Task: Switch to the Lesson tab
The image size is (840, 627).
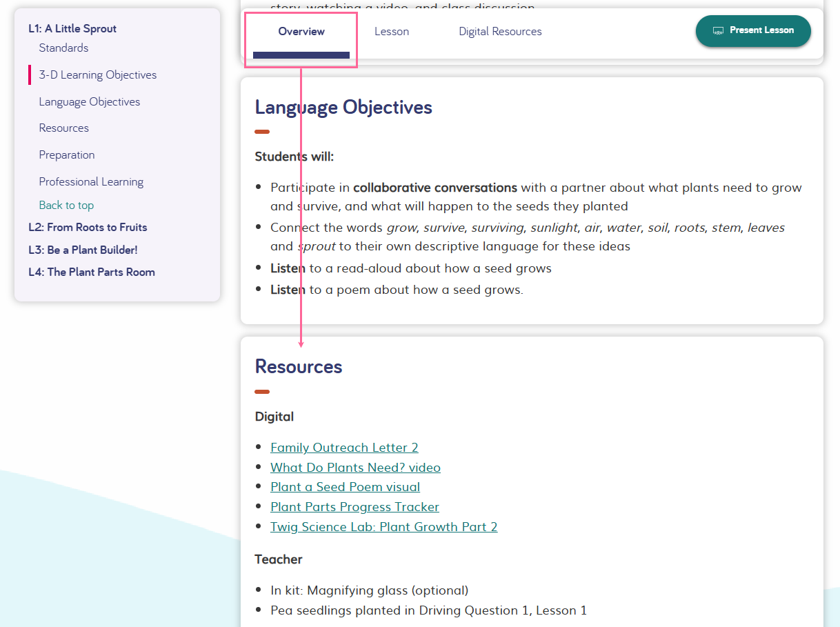Action: click(x=391, y=31)
